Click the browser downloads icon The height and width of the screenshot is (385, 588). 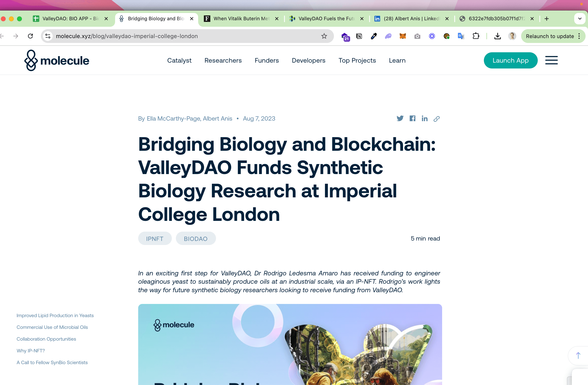[498, 36]
